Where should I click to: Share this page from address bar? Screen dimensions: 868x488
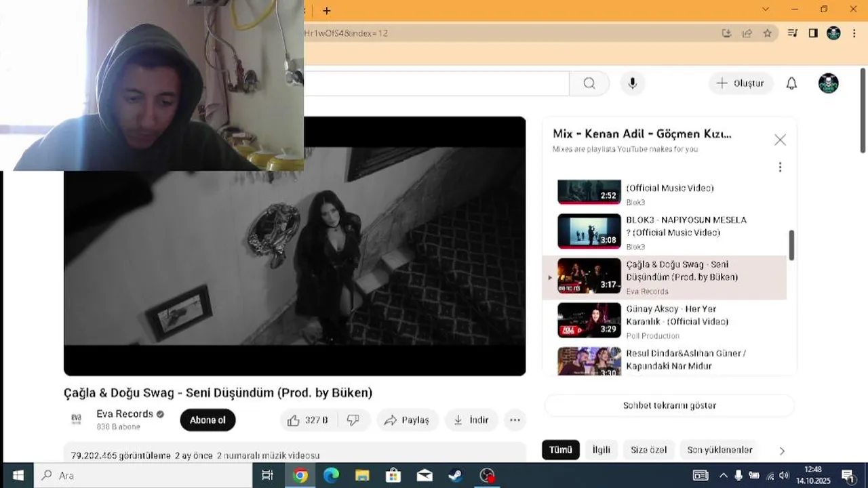747,33
